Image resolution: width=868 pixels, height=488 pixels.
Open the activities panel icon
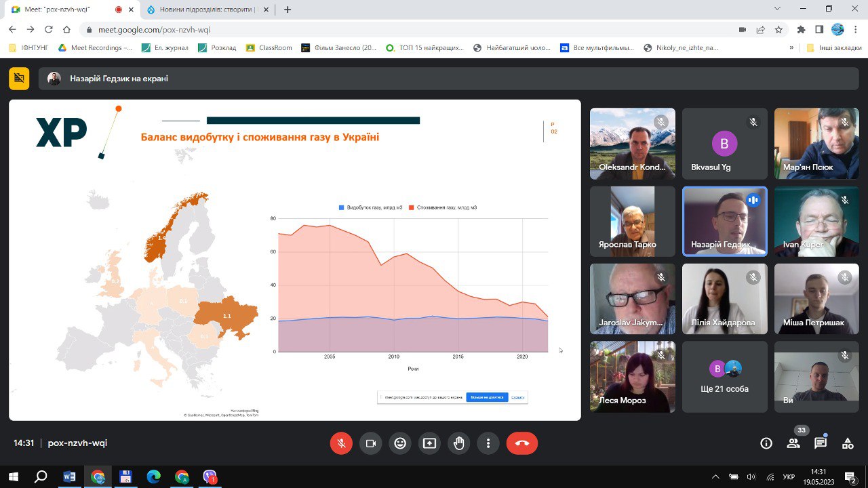coord(848,443)
